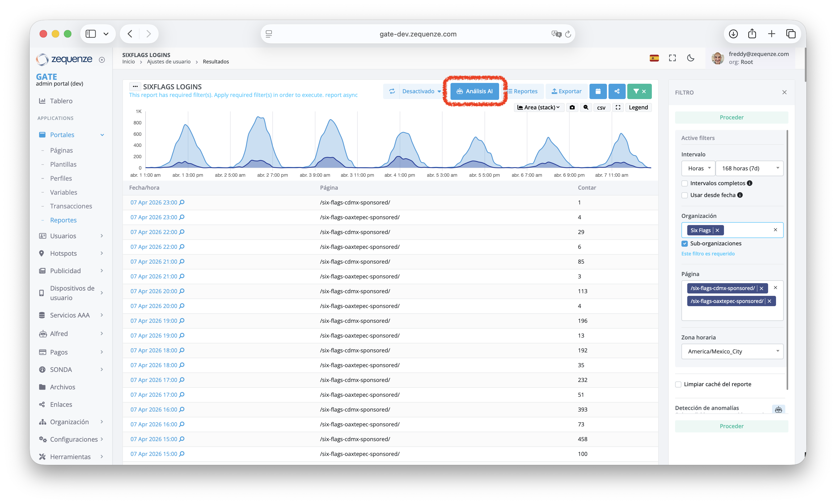836x504 pixels.
Task: Expand the Usuarios sidebar menu
Action: pyautogui.click(x=63, y=236)
